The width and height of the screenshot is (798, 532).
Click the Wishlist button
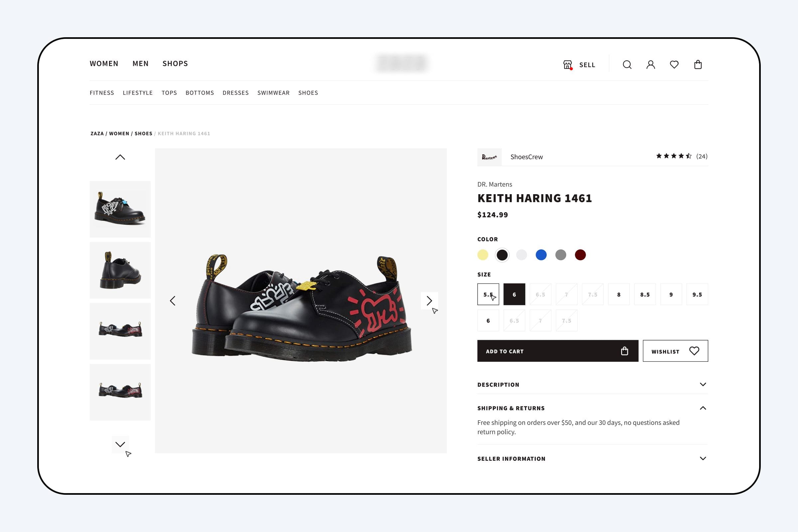coord(675,351)
